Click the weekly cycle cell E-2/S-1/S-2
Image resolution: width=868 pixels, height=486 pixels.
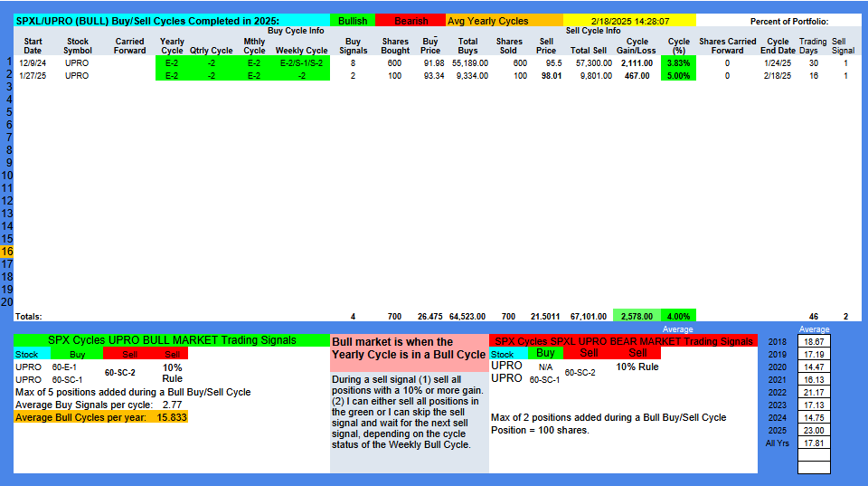pos(301,63)
